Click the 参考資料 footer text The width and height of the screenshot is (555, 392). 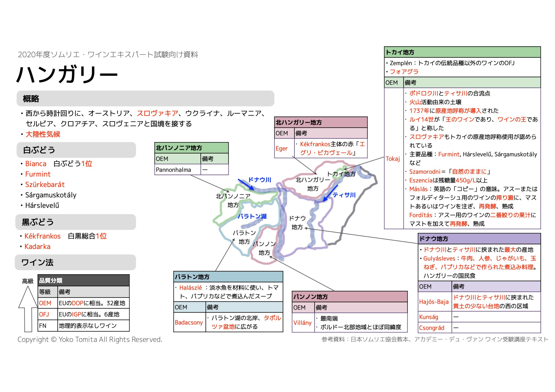point(435,339)
